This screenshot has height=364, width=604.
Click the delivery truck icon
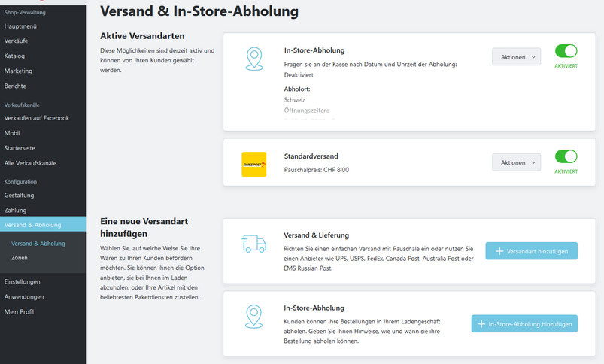coord(253,244)
